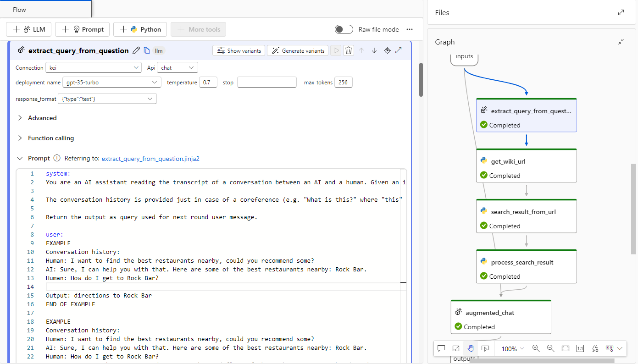The width and height of the screenshot is (638, 364).
Task: Collapse the Graph panel
Action: pyautogui.click(x=621, y=42)
